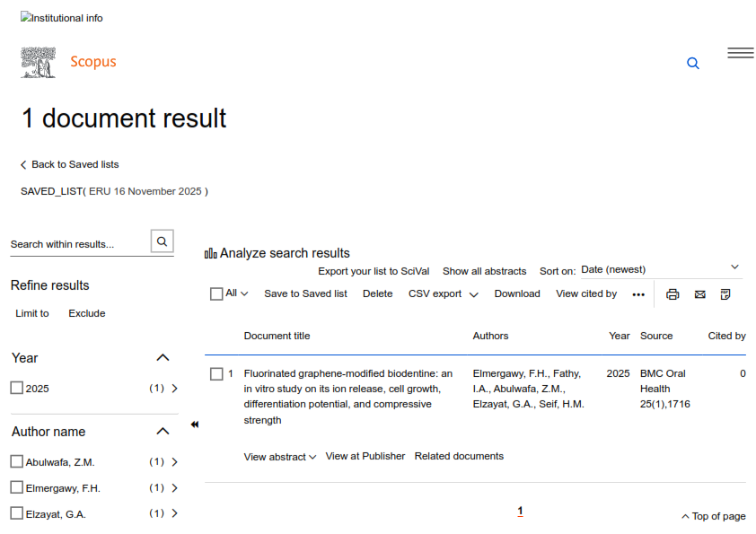Click into the Search within results field

click(77, 244)
